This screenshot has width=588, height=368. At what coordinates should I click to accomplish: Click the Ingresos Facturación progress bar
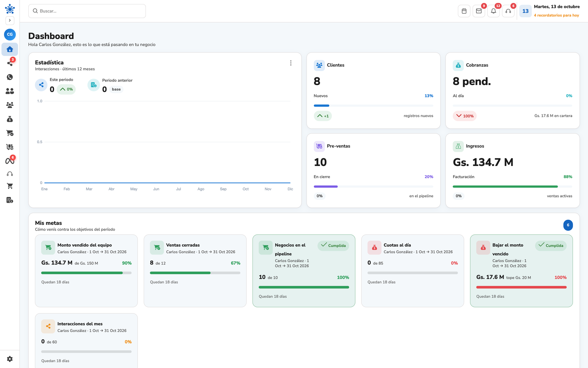point(512,187)
